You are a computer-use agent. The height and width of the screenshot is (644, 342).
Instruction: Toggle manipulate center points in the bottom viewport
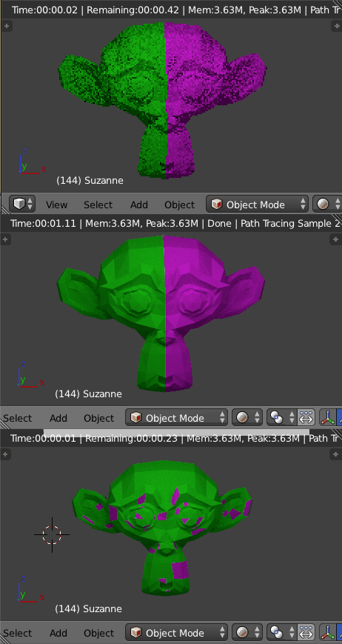306,632
